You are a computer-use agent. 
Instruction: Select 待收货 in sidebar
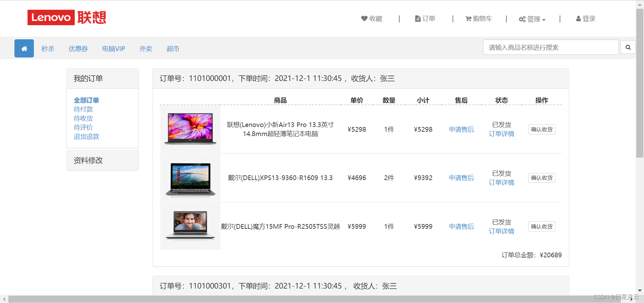tap(83, 118)
